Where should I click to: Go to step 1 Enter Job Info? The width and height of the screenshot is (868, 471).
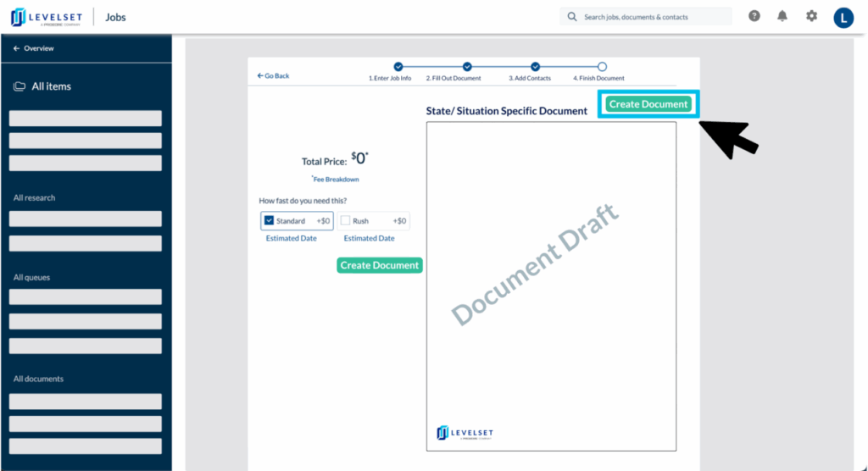pos(398,67)
